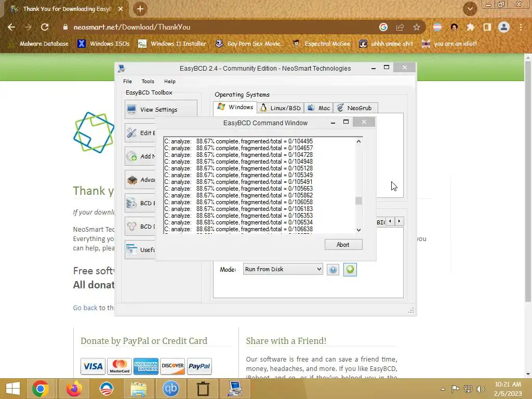Abort the running analyze command
532x399 pixels.
click(x=343, y=245)
